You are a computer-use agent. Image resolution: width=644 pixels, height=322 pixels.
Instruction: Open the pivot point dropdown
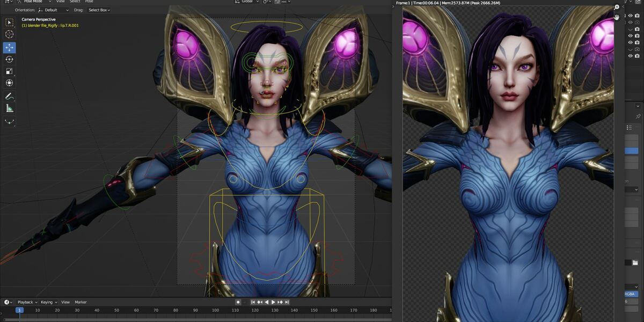(267, 2)
